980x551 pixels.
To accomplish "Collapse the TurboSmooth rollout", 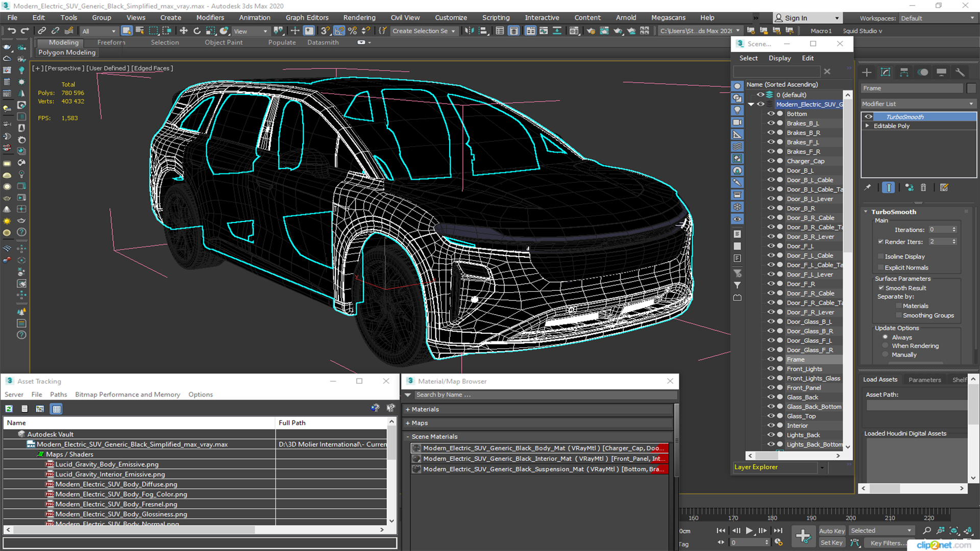I will [866, 212].
